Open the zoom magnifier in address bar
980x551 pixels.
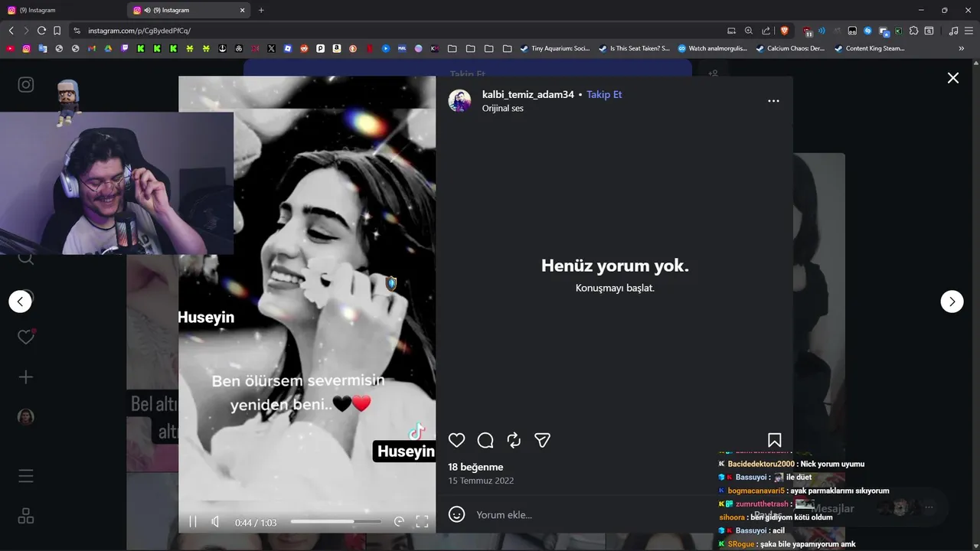749,31
